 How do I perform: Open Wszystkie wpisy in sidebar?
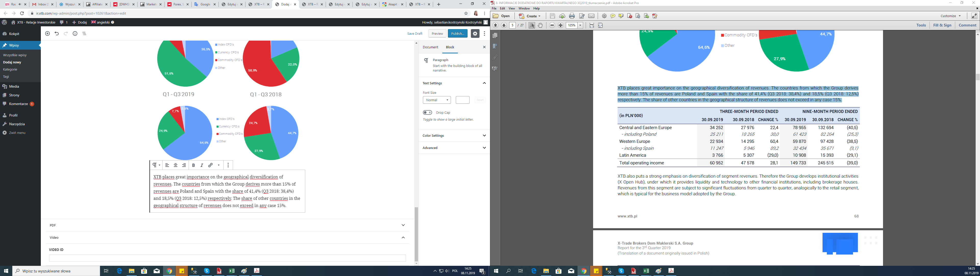click(x=15, y=55)
